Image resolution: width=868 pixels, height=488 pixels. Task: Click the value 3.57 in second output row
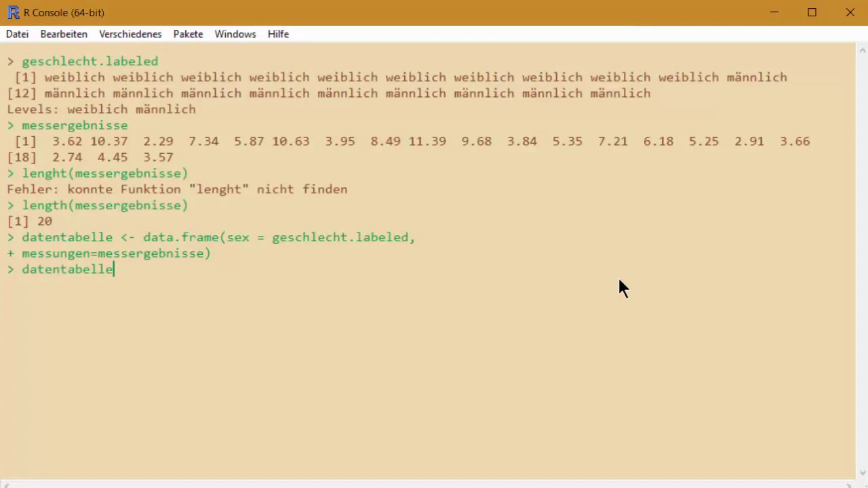tap(158, 157)
